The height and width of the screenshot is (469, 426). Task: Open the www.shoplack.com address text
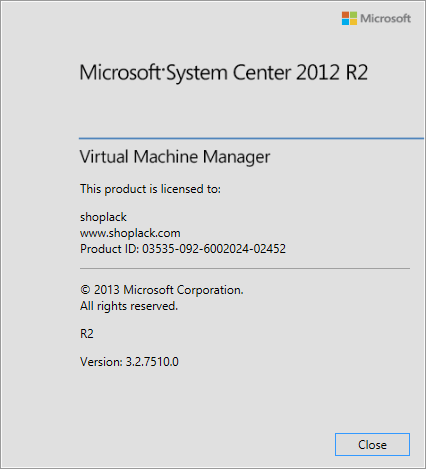pyautogui.click(x=130, y=233)
